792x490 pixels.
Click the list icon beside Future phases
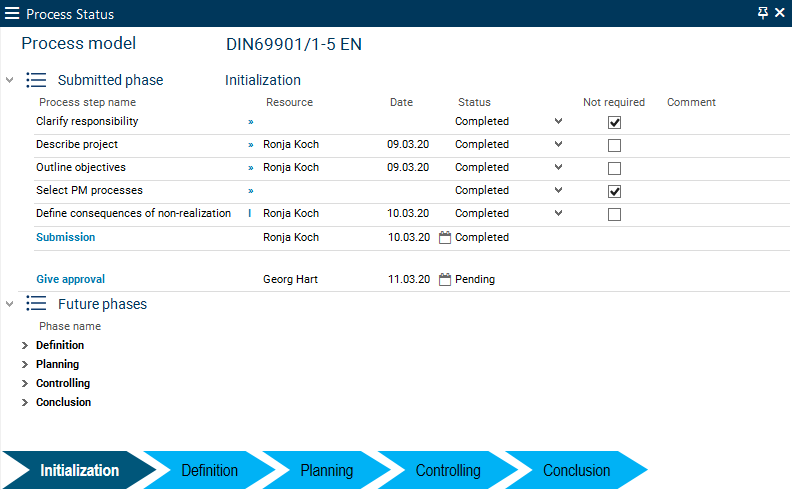click(x=36, y=304)
